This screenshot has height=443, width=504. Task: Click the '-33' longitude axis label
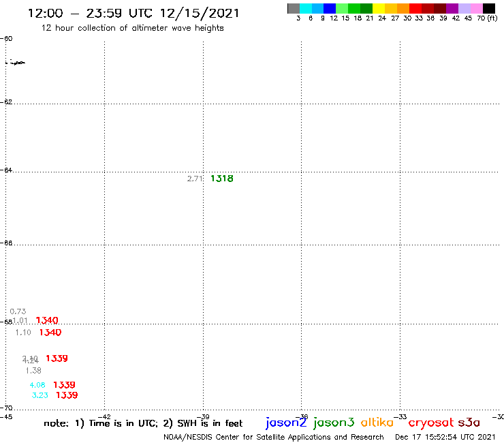tap(400, 417)
